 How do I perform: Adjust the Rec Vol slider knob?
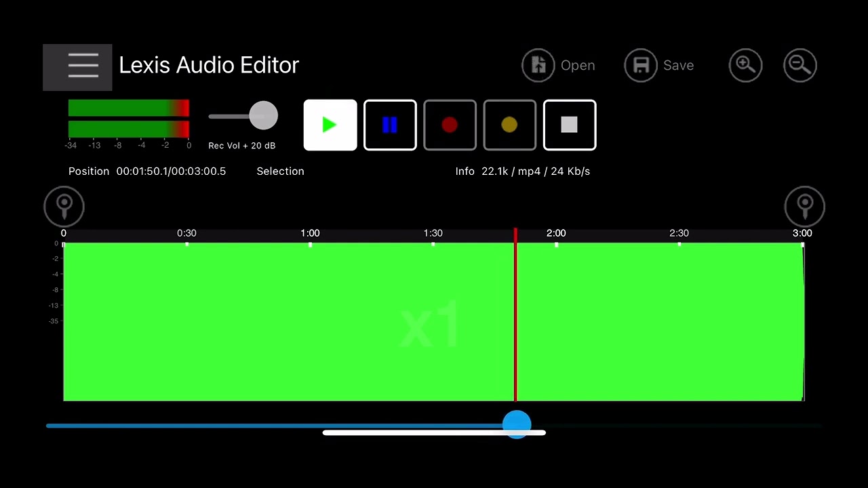[x=263, y=116]
